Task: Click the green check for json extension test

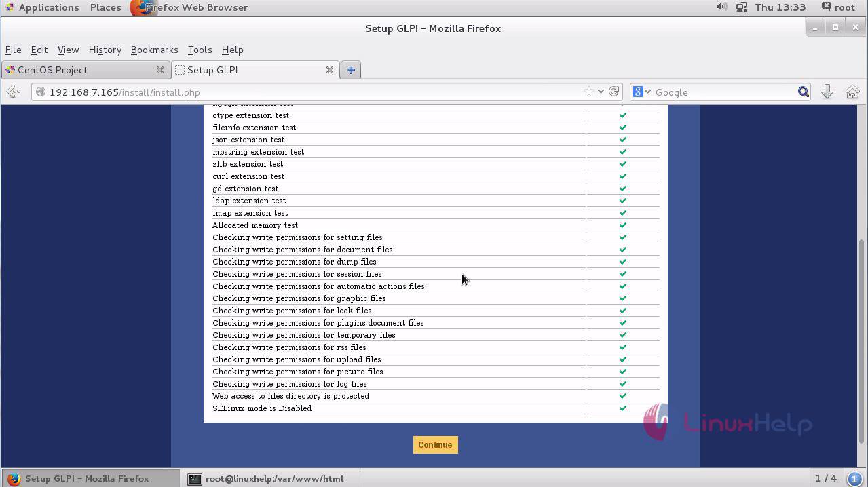Action: tap(622, 140)
